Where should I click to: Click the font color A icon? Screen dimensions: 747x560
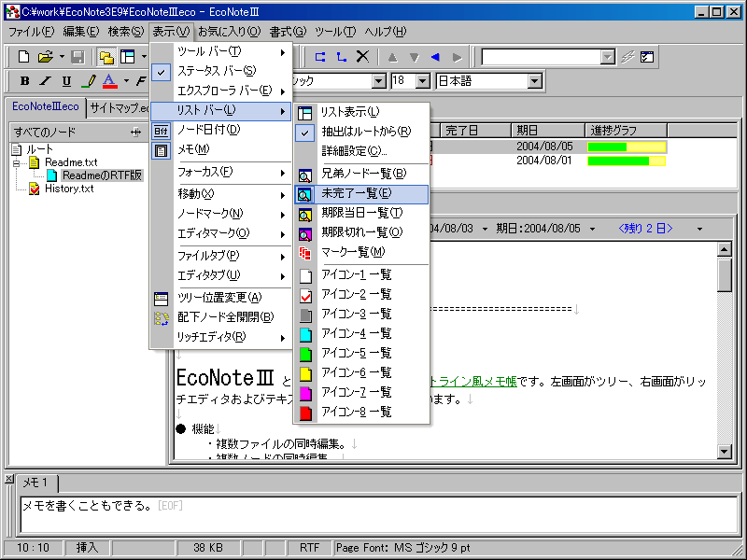[x=110, y=81]
